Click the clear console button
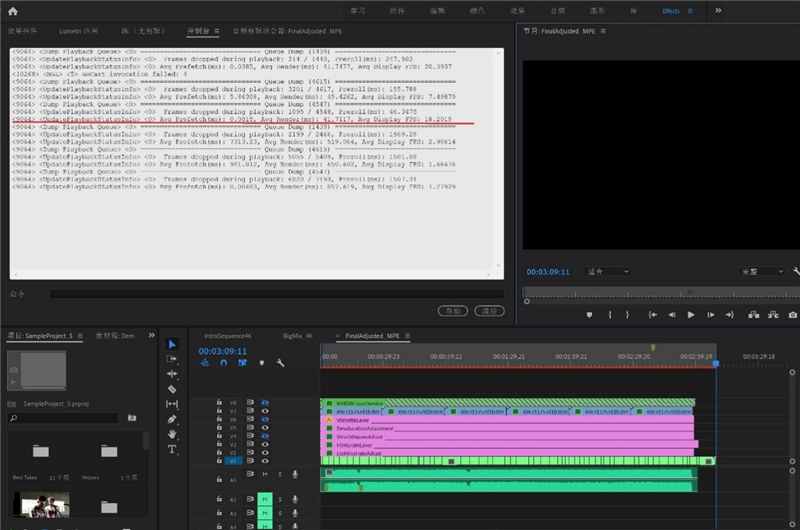 (x=489, y=311)
